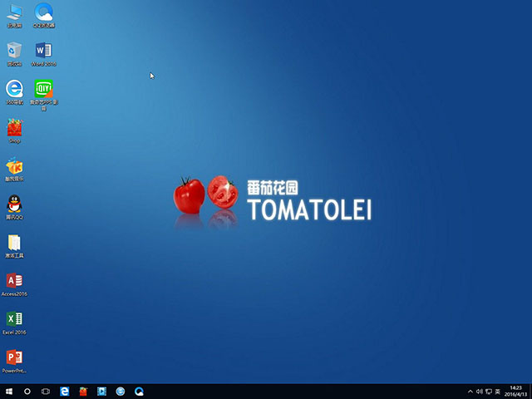Launch Edge browser from taskbar
The image size is (532, 399).
(65, 392)
